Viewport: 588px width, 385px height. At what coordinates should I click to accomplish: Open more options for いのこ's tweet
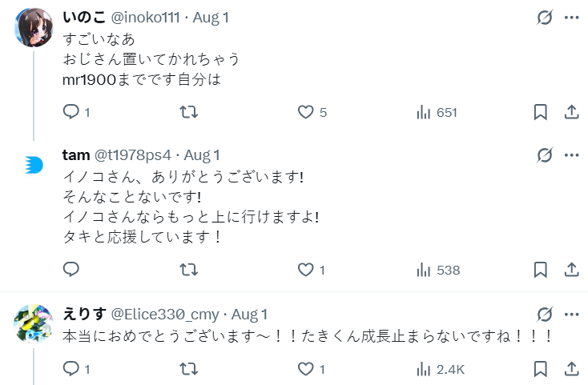[571, 18]
